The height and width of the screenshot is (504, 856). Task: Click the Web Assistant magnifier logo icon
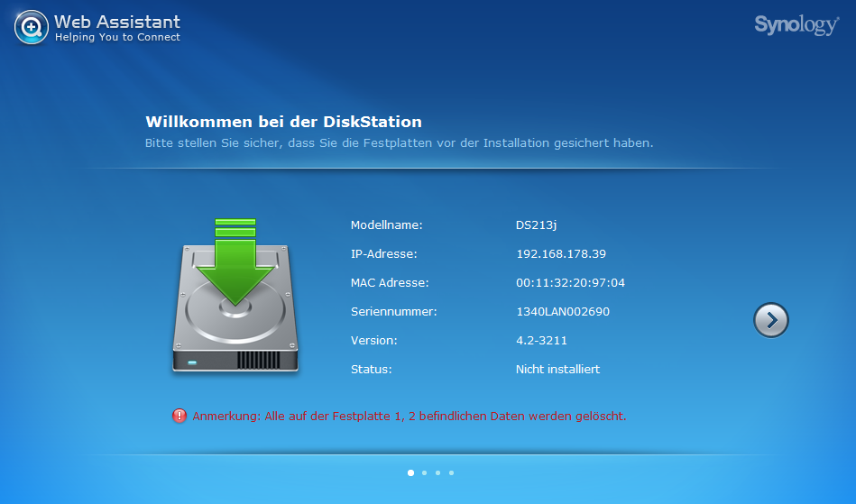31,27
